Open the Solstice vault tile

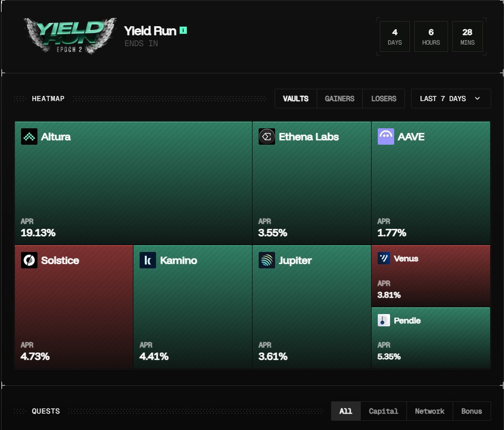point(74,307)
